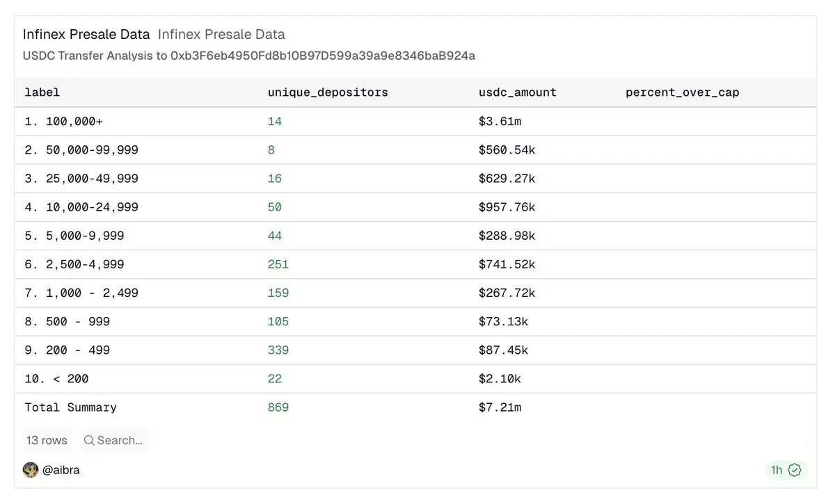Open the @aibra author profile link
The height and width of the screenshot is (504, 835).
pos(61,470)
